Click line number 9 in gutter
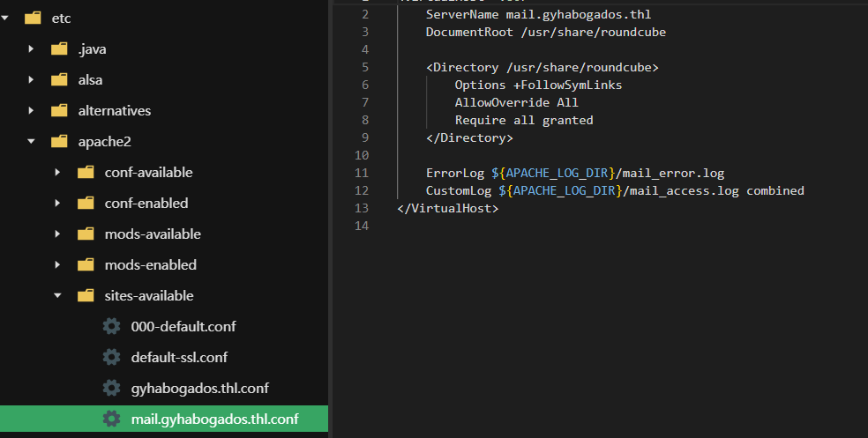Image resolution: width=868 pixels, height=438 pixels. 365,137
